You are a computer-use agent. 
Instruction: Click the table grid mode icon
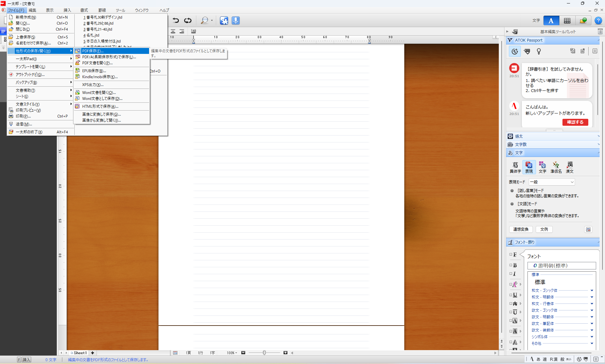point(567,20)
